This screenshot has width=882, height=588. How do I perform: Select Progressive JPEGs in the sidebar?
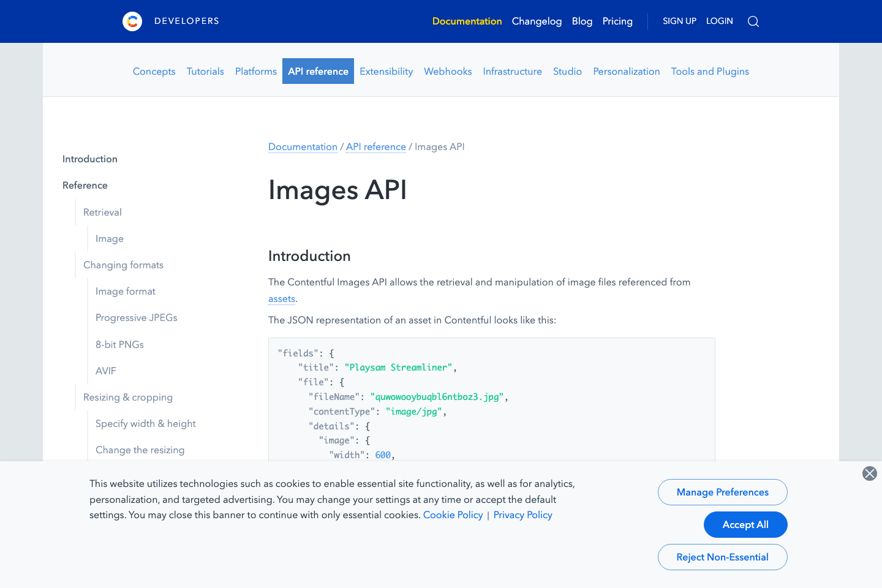click(136, 317)
